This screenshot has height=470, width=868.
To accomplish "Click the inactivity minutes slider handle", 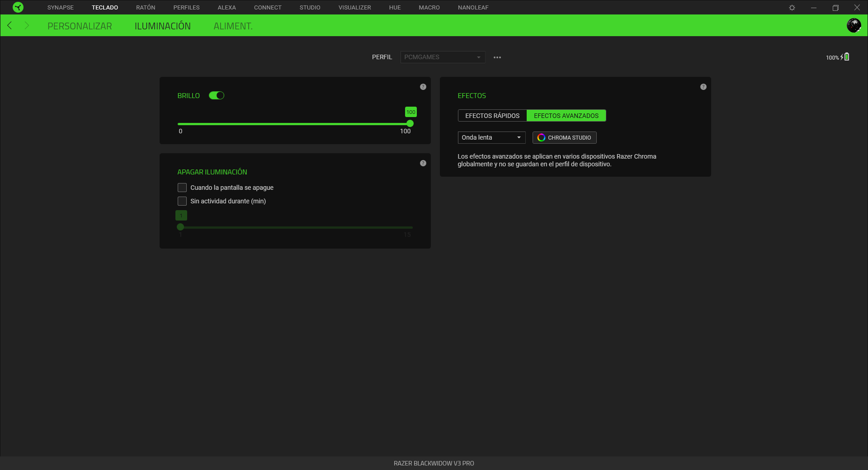I will (x=180, y=227).
